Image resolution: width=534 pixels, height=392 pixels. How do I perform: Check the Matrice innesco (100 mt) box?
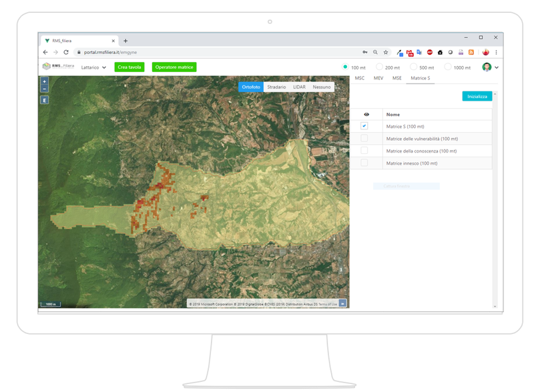(x=364, y=163)
